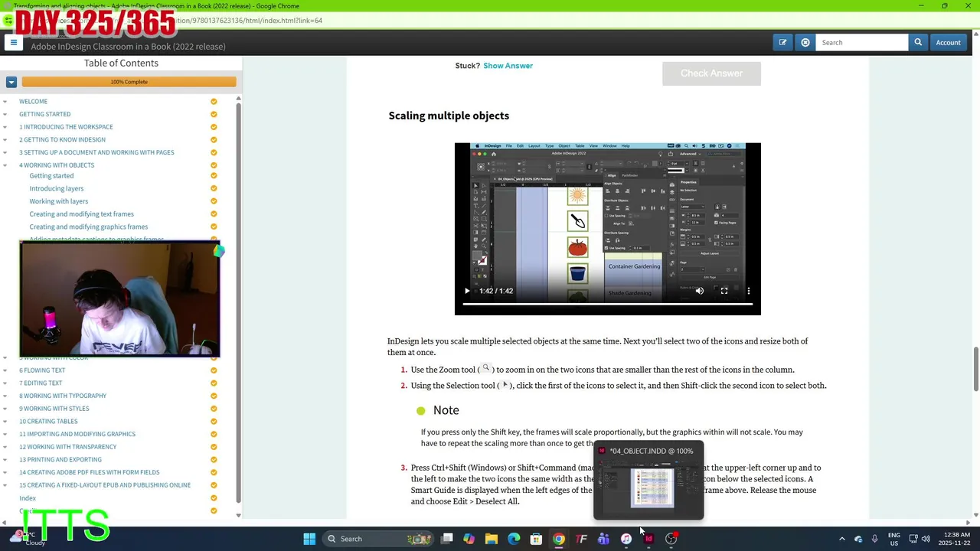
Task: Open the volume tray control
Action: (926, 539)
